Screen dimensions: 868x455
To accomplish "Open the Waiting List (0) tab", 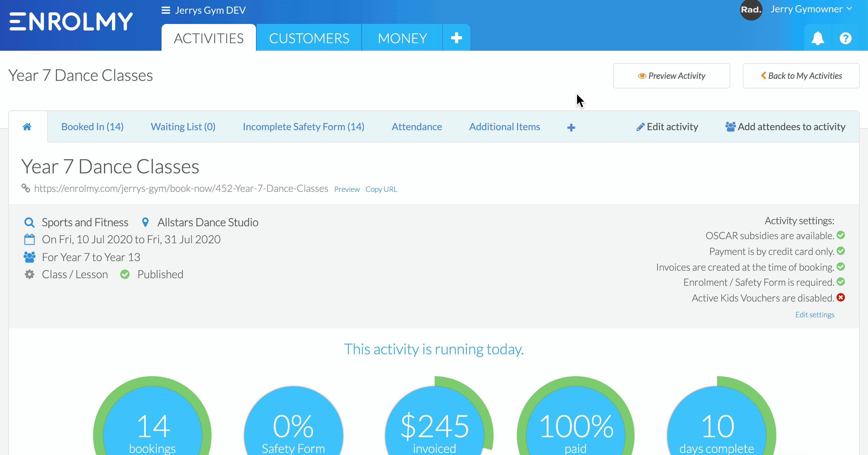I will [183, 127].
